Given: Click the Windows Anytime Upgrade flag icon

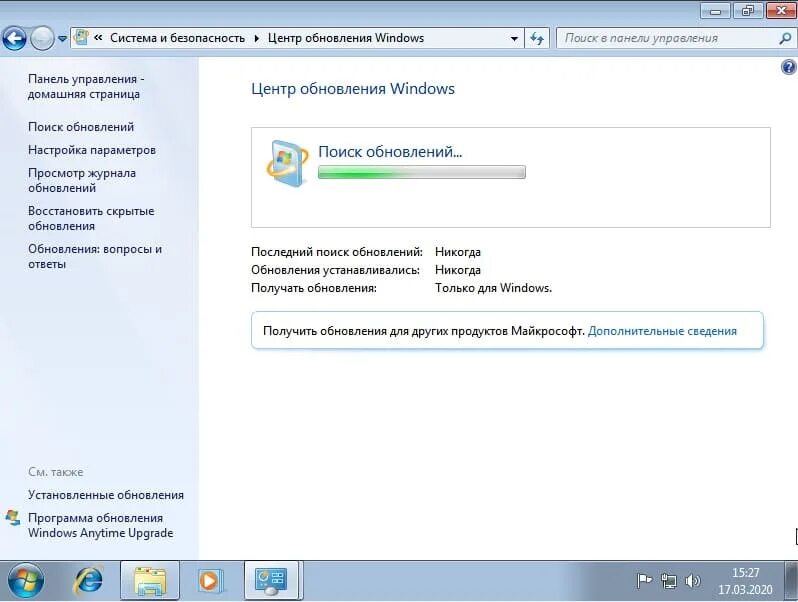Looking at the screenshot, I should point(13,518).
